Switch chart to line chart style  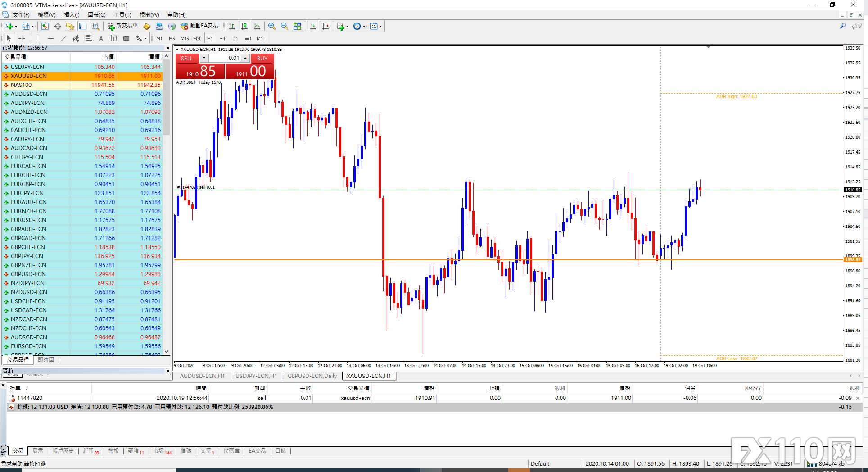pos(257,26)
